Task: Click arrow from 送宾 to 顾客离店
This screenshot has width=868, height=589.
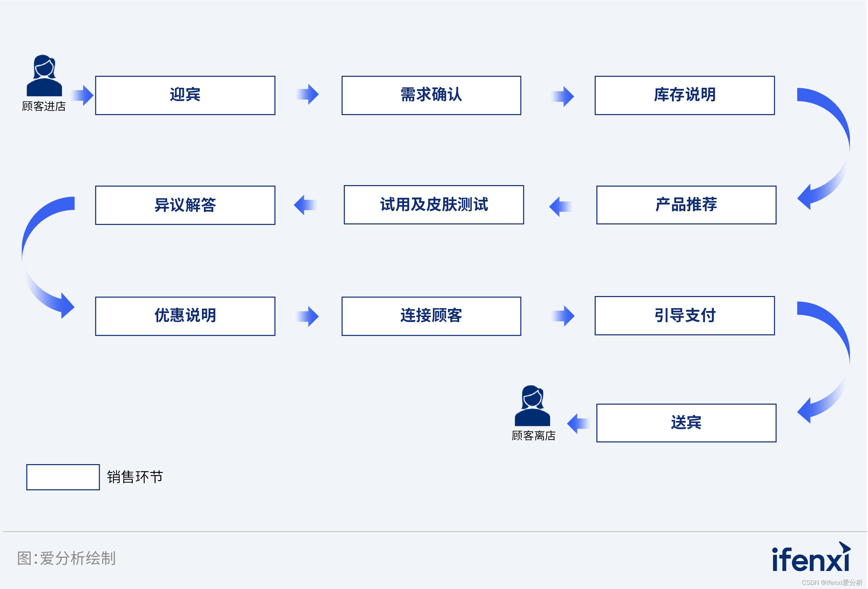Action: [x=579, y=424]
